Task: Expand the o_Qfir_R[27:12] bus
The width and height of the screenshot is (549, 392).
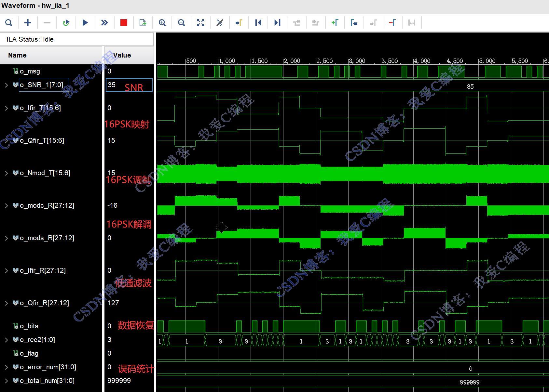Action: (x=6, y=303)
